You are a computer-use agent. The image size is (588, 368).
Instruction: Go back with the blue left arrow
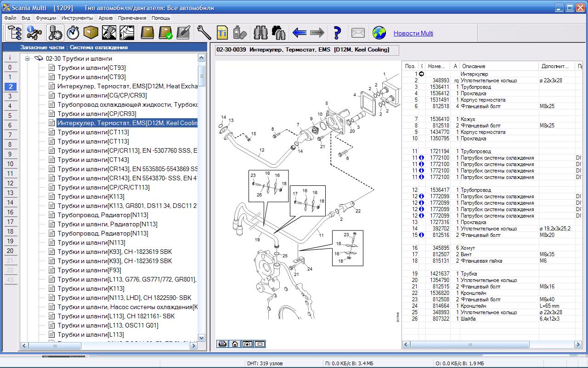[x=299, y=33]
